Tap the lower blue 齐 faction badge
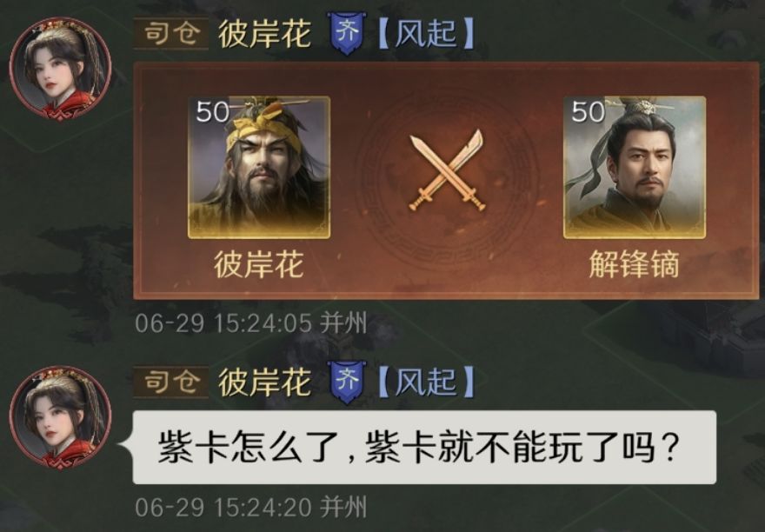Viewport: 765px width, 532px height. click(x=346, y=382)
